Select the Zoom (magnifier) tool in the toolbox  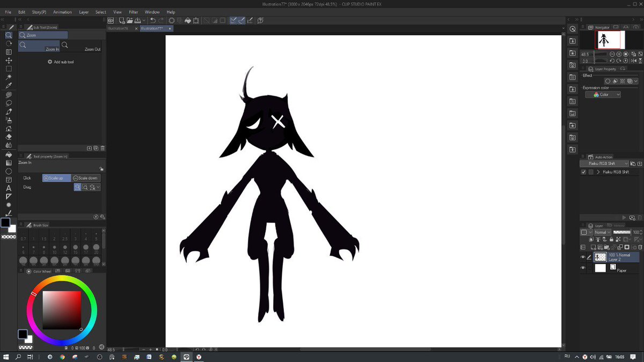click(9, 35)
